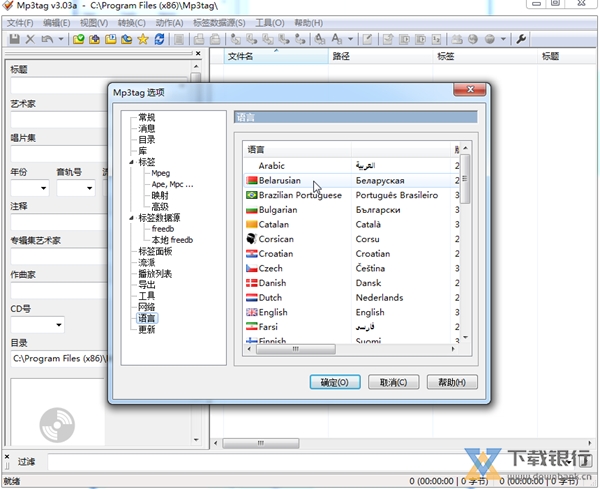Click the language list vertical scrollbar thumb
The height and width of the screenshot is (489, 600).
click(x=465, y=178)
